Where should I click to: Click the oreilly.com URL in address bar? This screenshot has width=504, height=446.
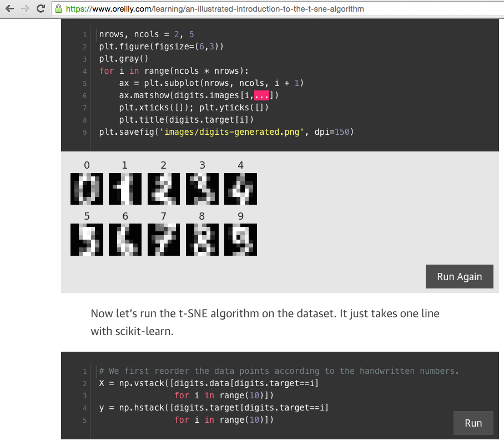[x=215, y=9]
